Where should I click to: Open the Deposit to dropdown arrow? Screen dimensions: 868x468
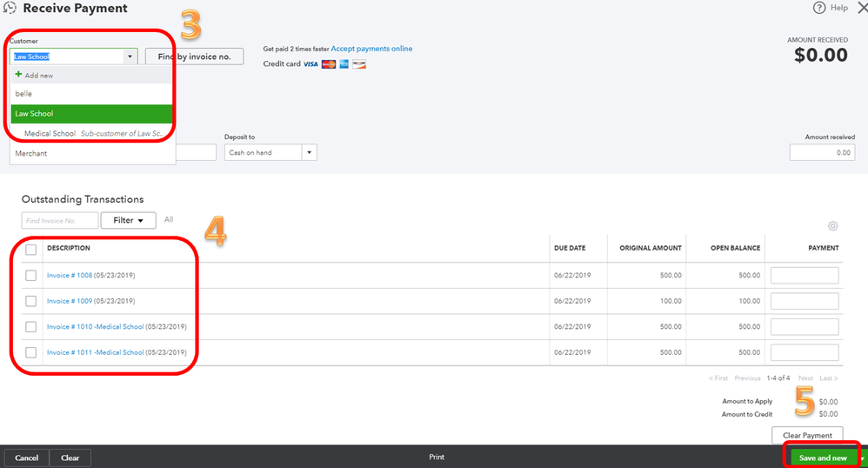(x=310, y=152)
